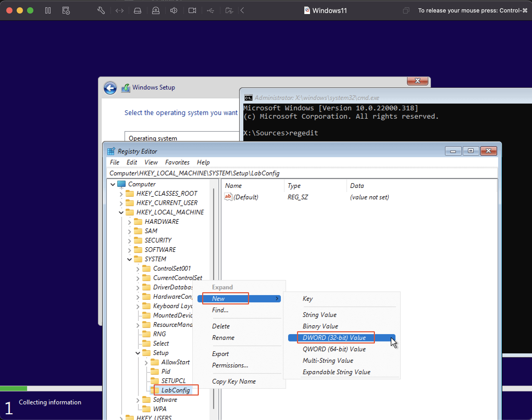Screen dimensions: 532x420
Task: Open the Help menu
Action: click(203, 162)
